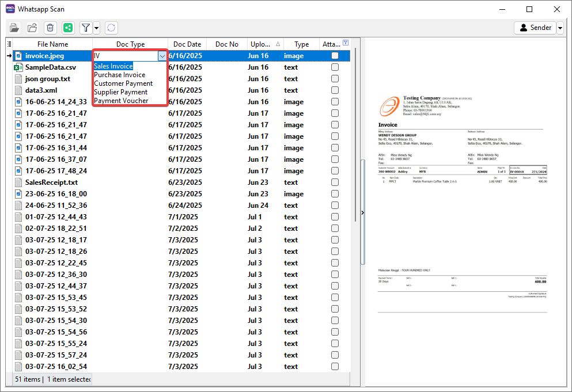Choose Payment Voucher in dropdown list

(x=121, y=101)
